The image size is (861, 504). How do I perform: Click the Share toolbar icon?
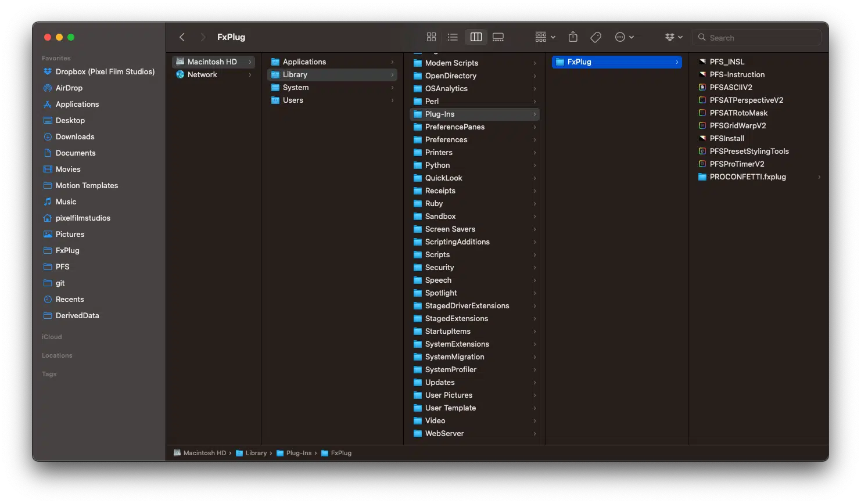click(573, 37)
